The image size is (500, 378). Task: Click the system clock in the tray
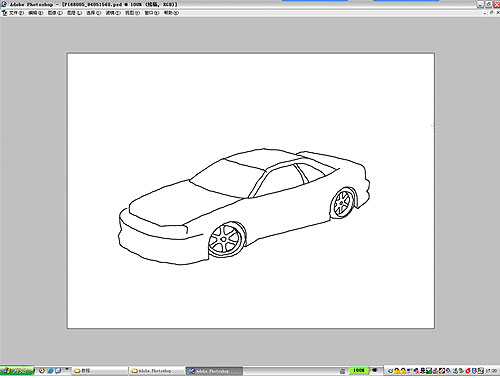point(491,371)
